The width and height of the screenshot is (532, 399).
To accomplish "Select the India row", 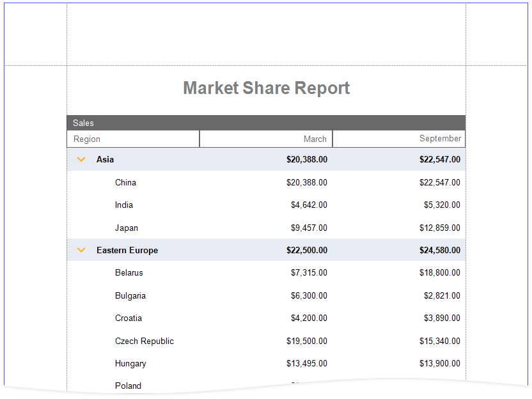I will 123,205.
